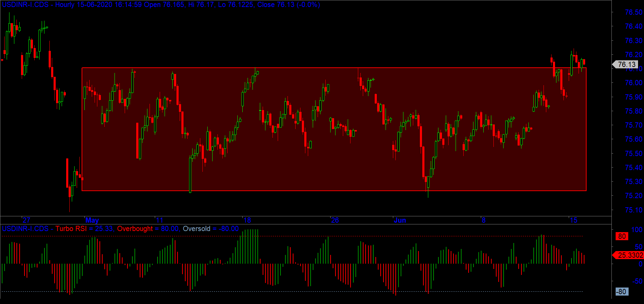Click the Jun month label on time axis

[400, 220]
